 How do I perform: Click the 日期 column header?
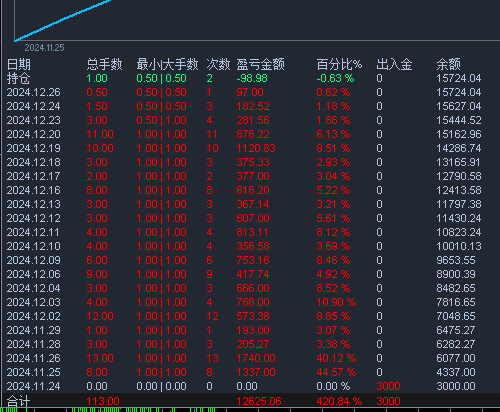(19, 64)
